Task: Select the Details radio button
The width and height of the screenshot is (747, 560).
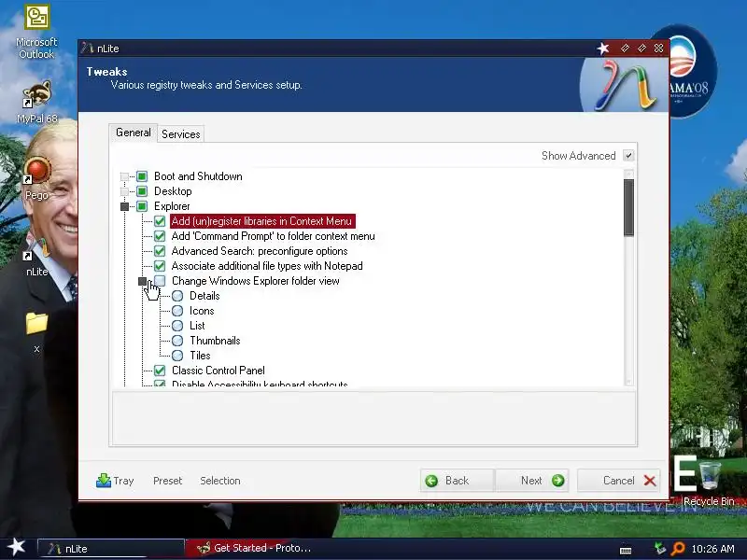Action: tap(177, 296)
